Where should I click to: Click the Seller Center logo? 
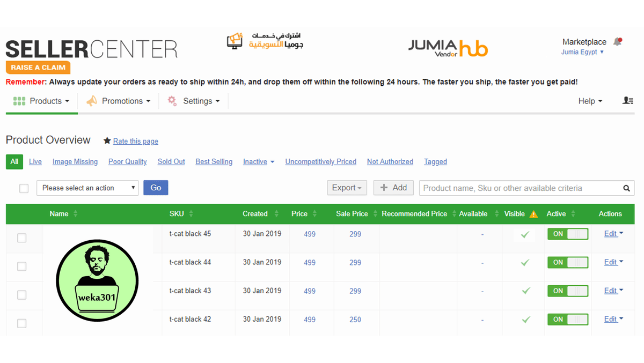[91, 49]
